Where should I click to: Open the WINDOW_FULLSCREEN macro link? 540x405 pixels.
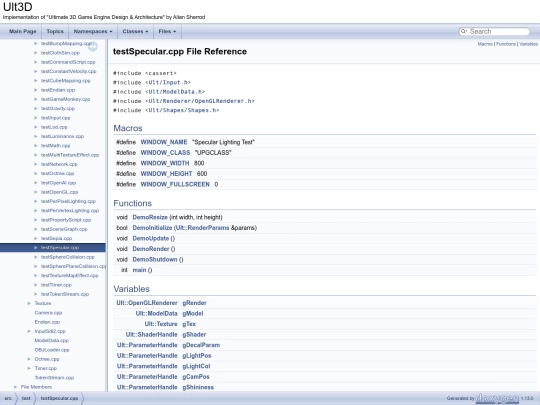(175, 184)
